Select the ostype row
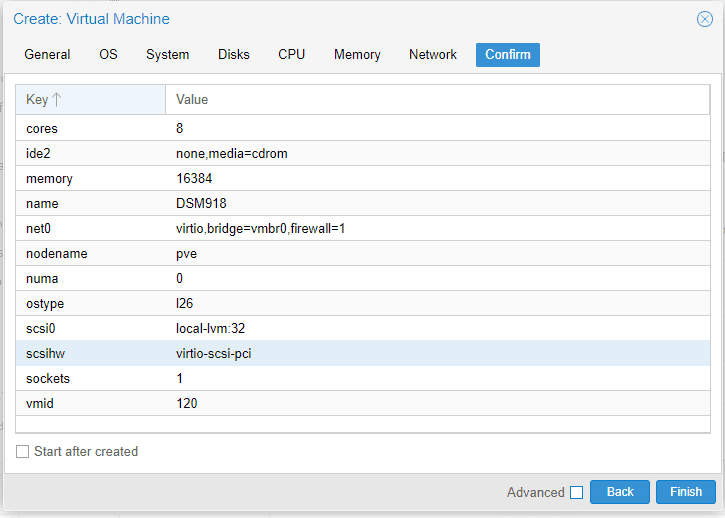The width and height of the screenshot is (725, 518). tap(363, 303)
